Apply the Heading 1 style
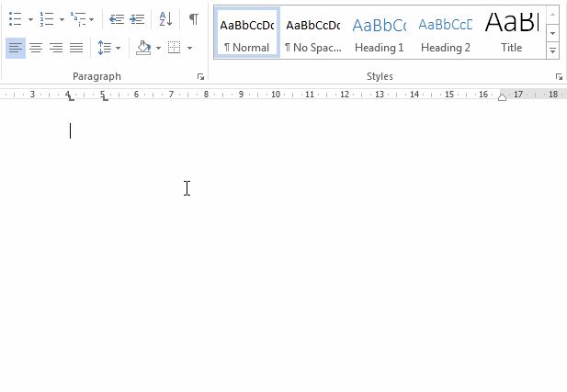The height and width of the screenshot is (392, 567). point(379,34)
